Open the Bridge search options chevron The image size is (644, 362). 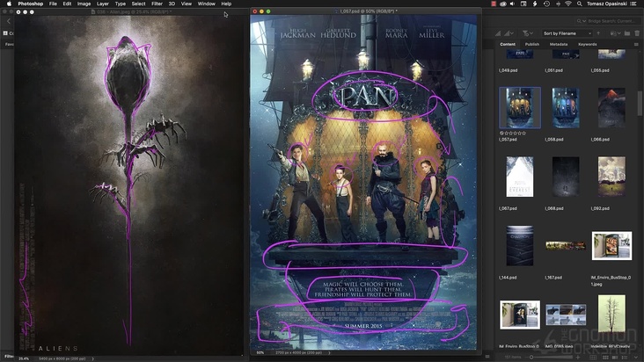pos(584,21)
